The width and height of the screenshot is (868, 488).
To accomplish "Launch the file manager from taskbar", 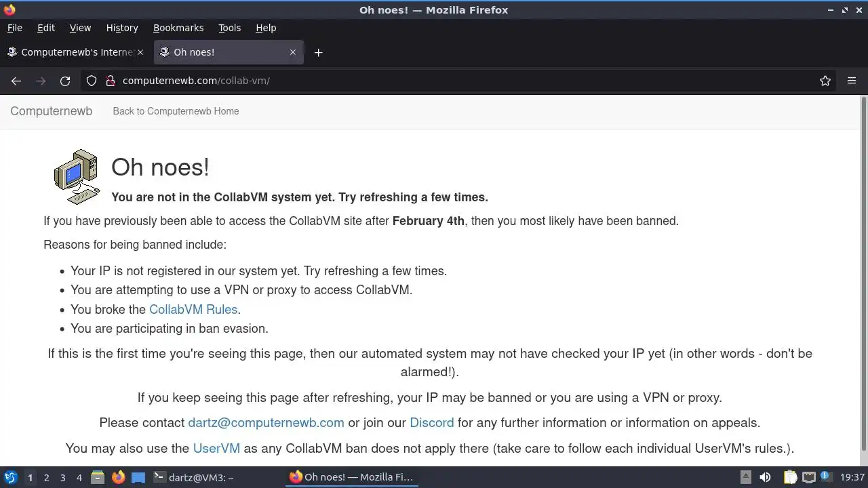I will point(98,477).
